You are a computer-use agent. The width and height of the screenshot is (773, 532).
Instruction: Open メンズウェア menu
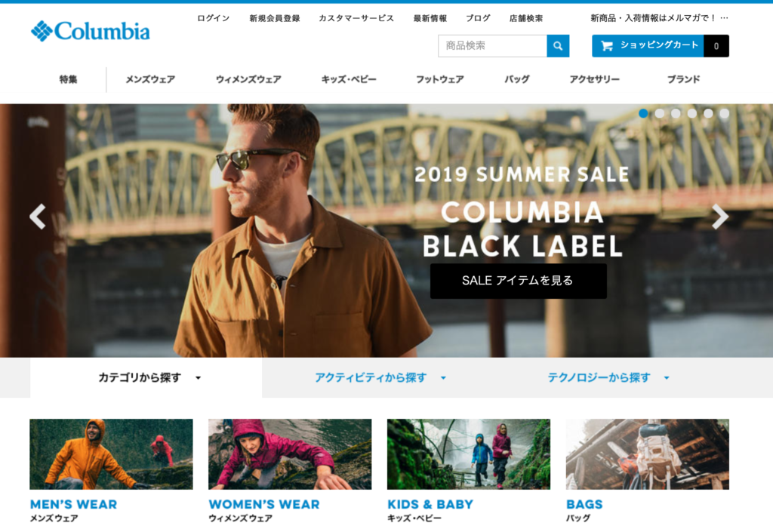150,79
